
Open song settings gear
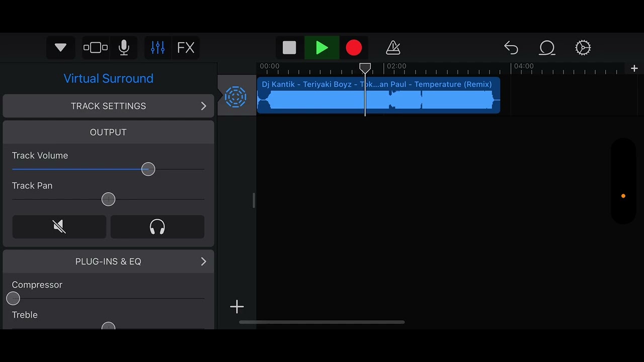pyautogui.click(x=583, y=48)
